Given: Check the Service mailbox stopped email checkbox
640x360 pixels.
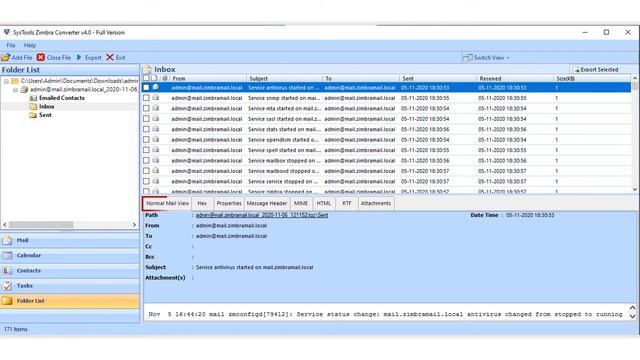Looking at the screenshot, I should pos(146,160).
